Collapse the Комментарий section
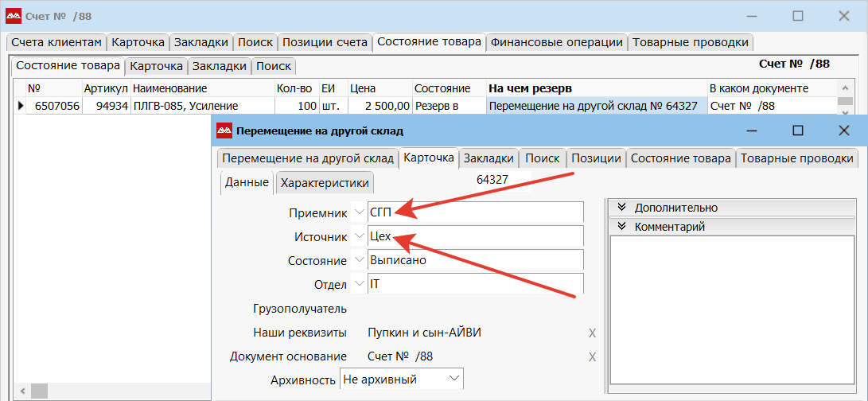Viewport: 868px width, 401px height. point(622,227)
